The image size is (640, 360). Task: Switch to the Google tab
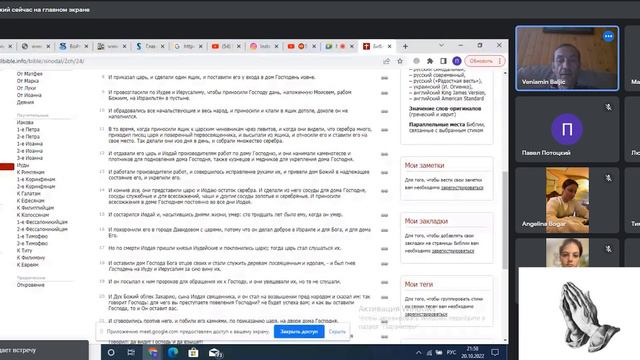point(188,47)
